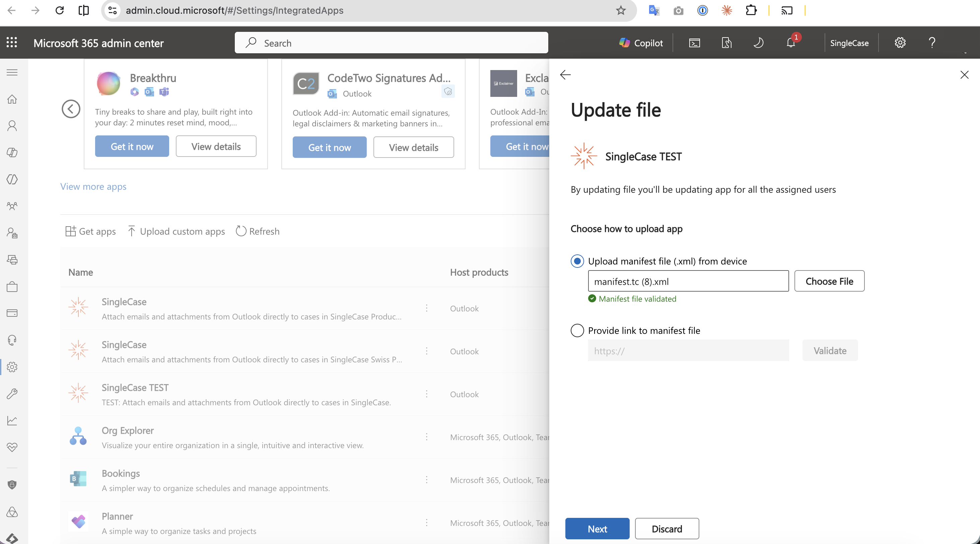Open browser extensions puzzle icon
This screenshot has width=980, height=544.
coord(751,10)
